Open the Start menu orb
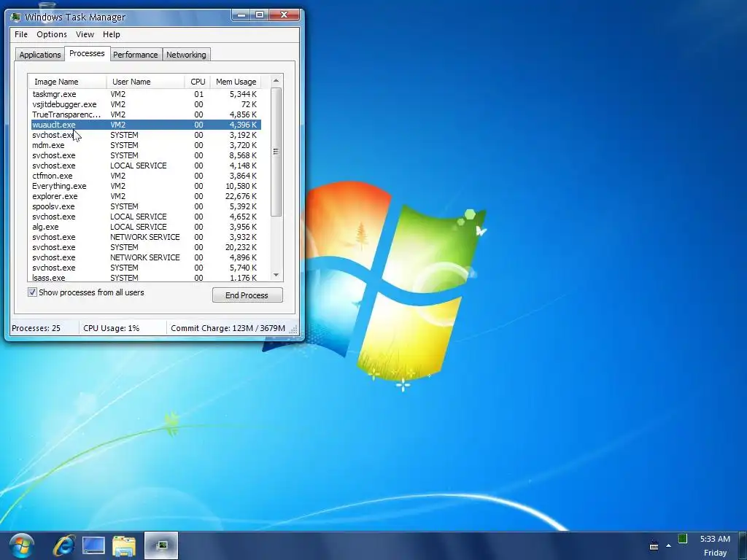 (x=21, y=545)
